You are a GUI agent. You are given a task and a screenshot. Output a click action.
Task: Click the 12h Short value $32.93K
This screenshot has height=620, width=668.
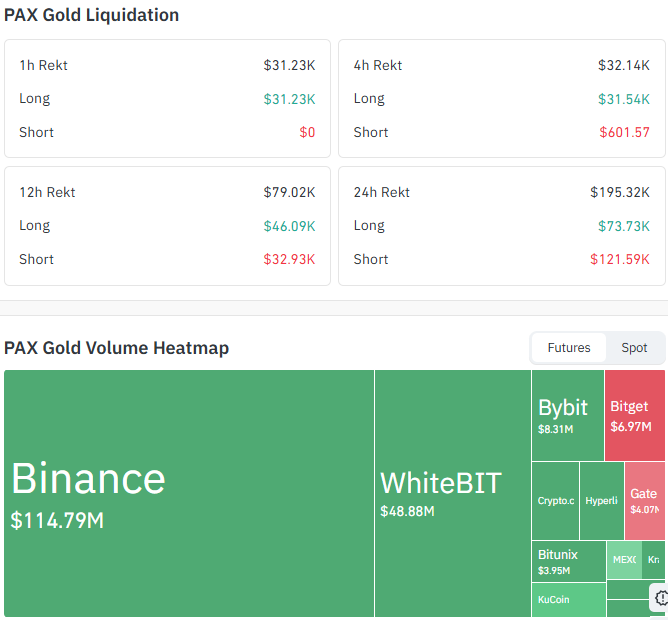click(289, 259)
